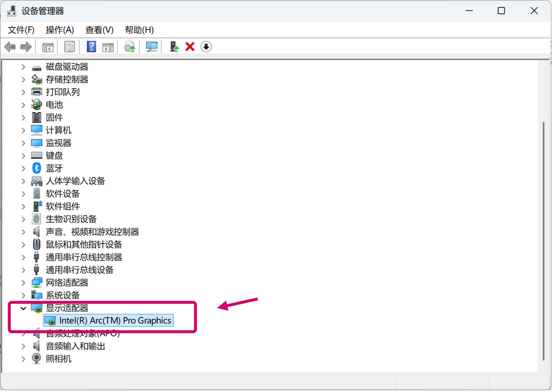
Task: Click the Device Manager title bar icon
Action: click(12, 11)
